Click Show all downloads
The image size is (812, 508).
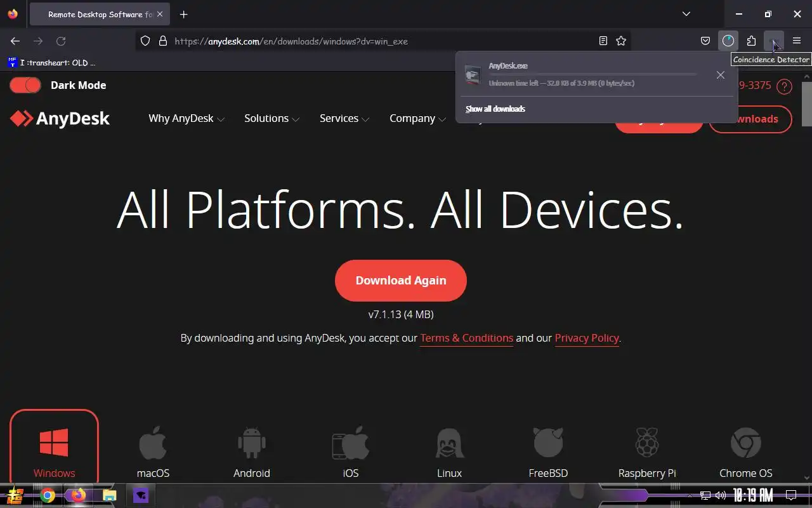495,109
